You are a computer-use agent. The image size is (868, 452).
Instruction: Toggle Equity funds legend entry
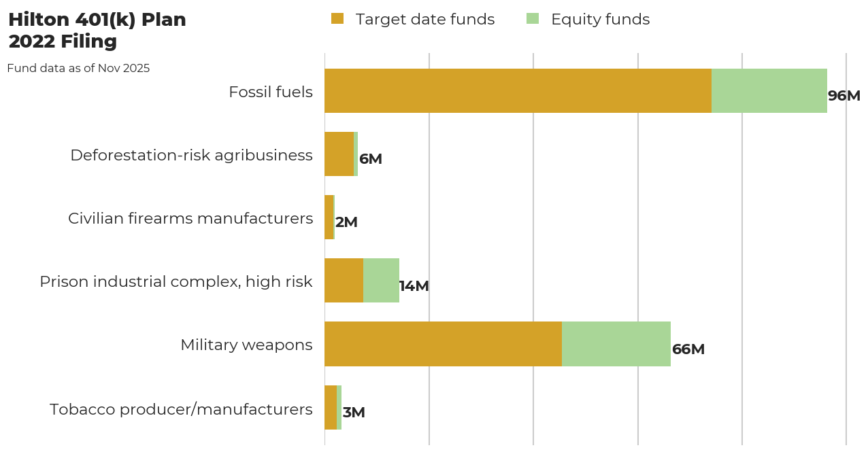pyautogui.click(x=601, y=19)
